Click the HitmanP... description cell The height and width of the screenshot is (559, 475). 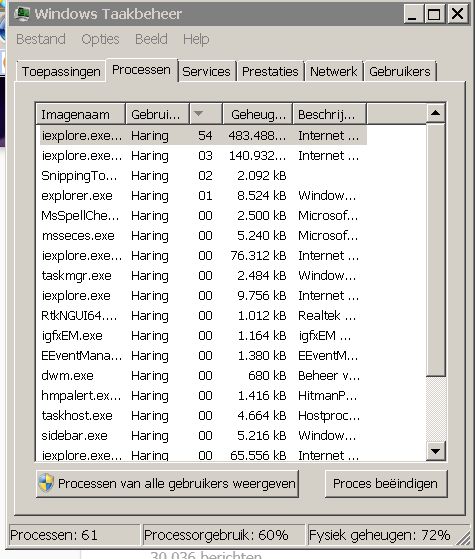[328, 395]
